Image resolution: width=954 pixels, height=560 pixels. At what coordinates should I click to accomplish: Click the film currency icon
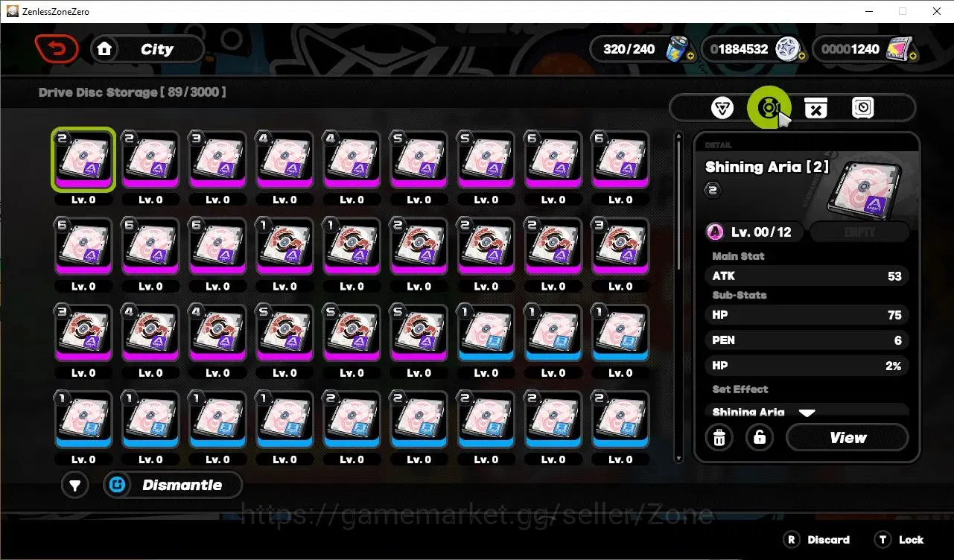coord(899,49)
